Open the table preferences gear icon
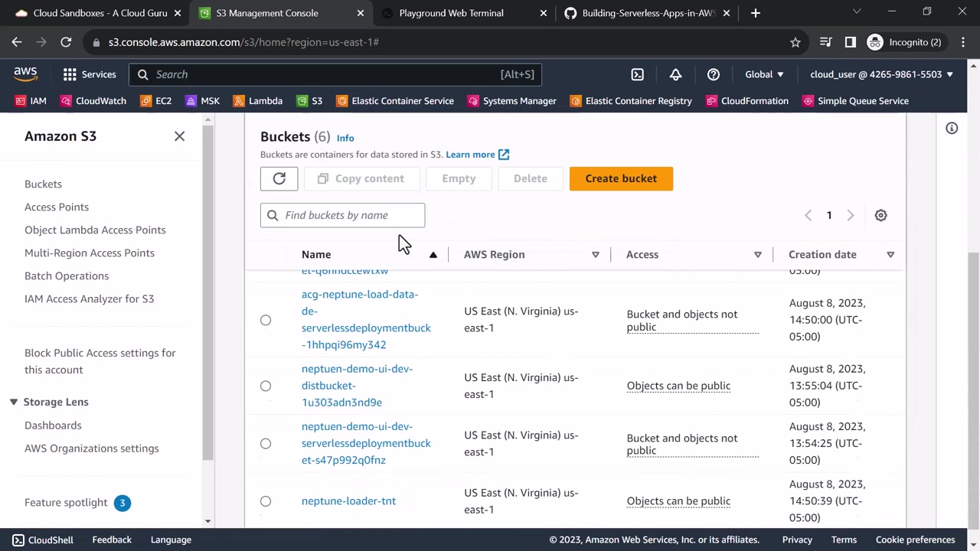 point(880,216)
